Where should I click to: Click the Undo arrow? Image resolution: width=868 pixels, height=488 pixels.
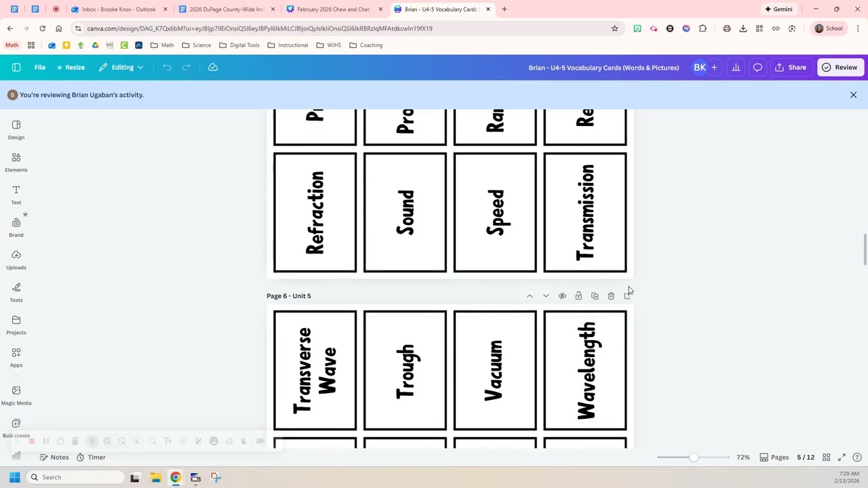pyautogui.click(x=167, y=67)
